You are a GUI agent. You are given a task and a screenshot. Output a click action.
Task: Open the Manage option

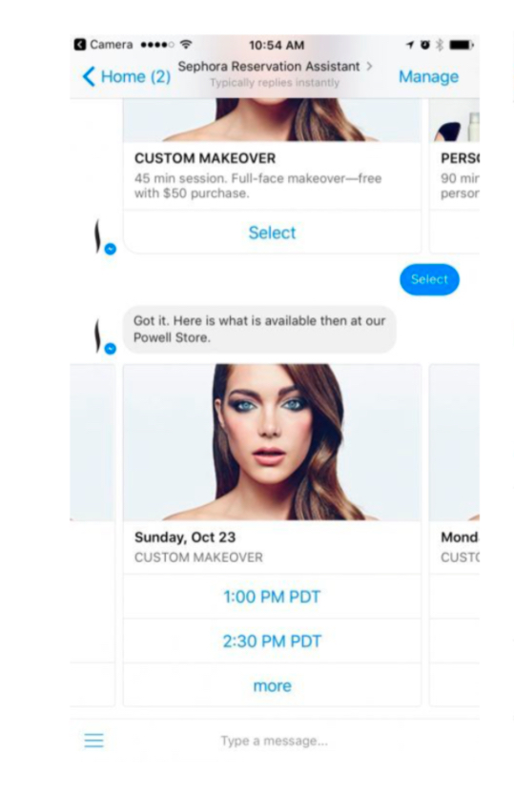428,76
